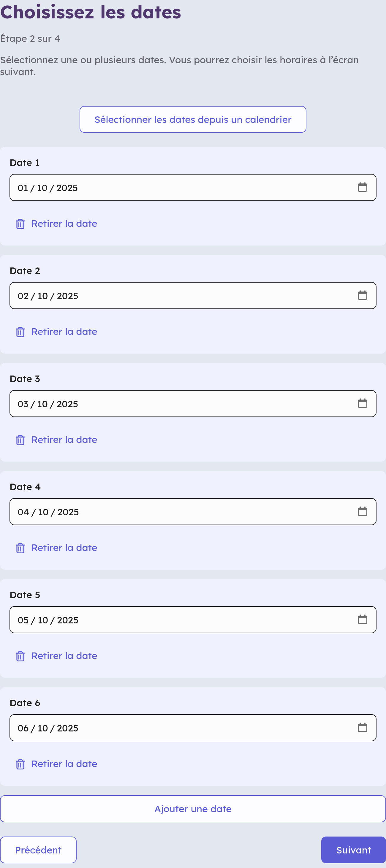Click into Date 5 input field

click(x=169, y=620)
